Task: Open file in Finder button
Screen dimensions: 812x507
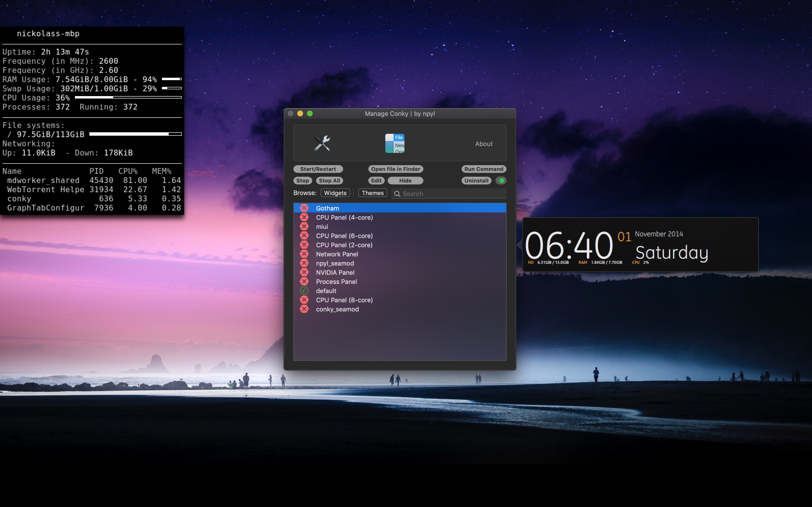Action: [395, 169]
